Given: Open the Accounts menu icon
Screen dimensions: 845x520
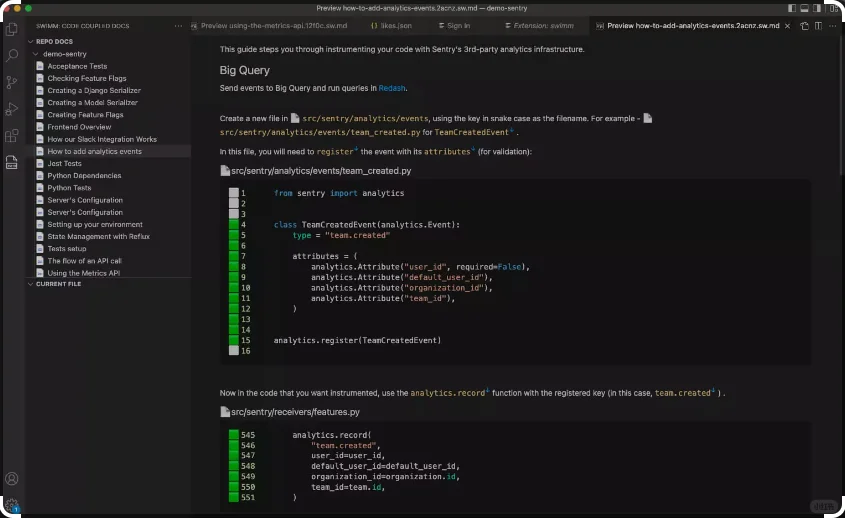Looking at the screenshot, I should 11,479.
